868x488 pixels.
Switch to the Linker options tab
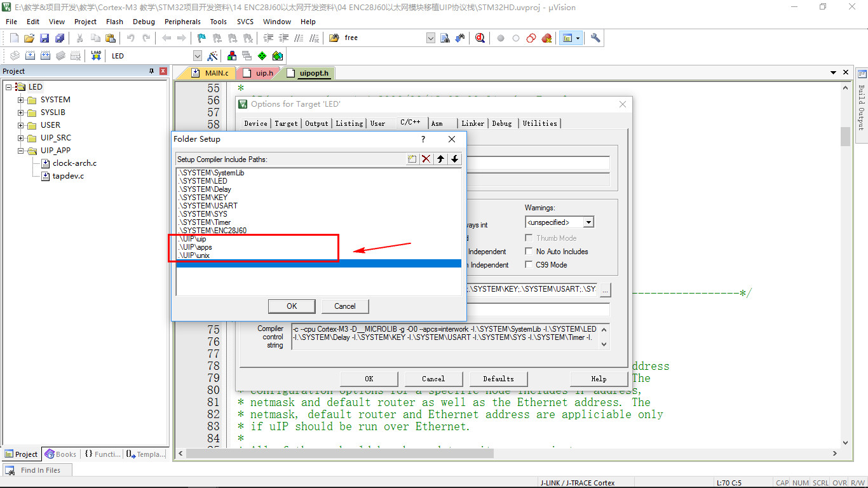point(473,123)
